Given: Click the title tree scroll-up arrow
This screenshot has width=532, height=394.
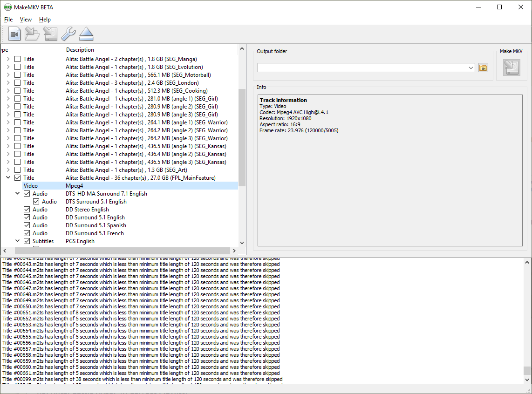Looking at the screenshot, I should pos(242,48).
